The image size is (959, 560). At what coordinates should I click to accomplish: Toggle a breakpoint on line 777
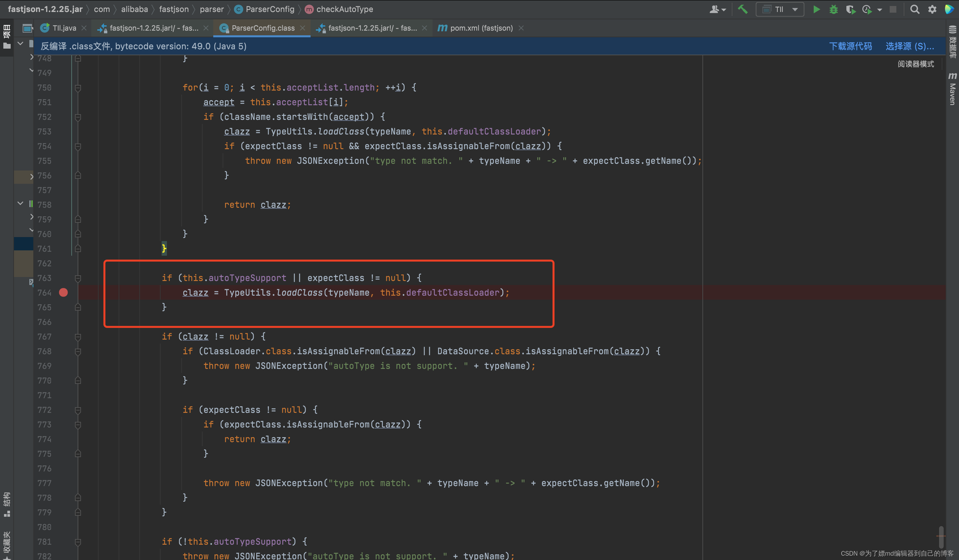click(63, 483)
